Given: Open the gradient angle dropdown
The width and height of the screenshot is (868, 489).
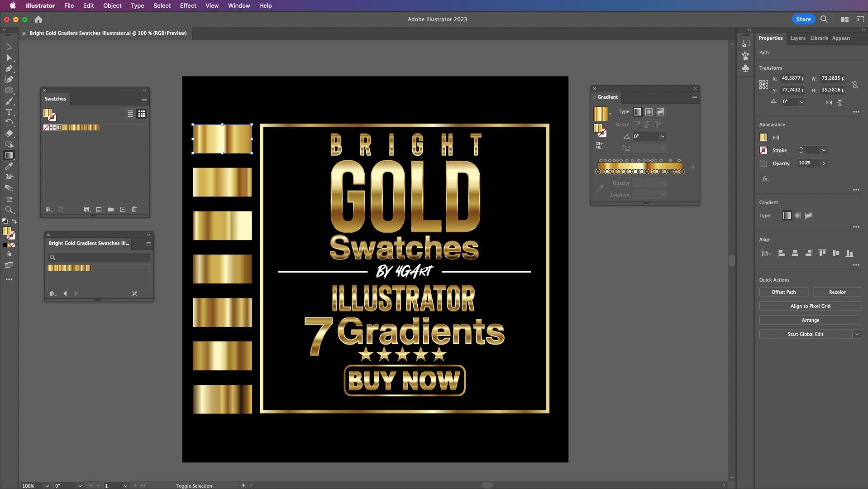Looking at the screenshot, I should [x=662, y=136].
